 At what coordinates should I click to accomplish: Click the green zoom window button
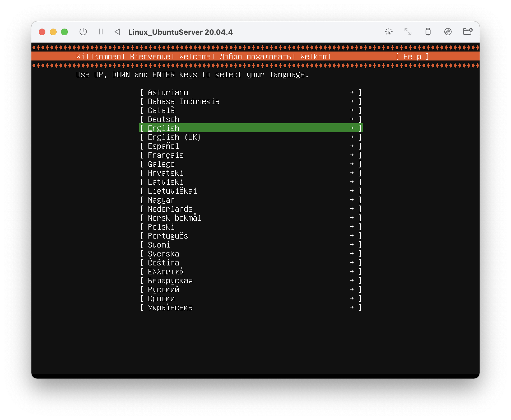click(x=64, y=32)
